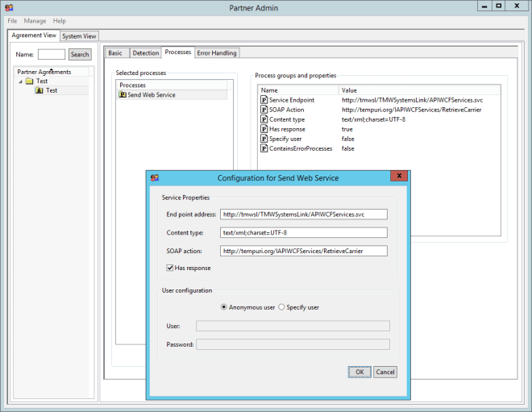Click the SOAP Action property icon
The height and width of the screenshot is (412, 532).
pos(264,110)
